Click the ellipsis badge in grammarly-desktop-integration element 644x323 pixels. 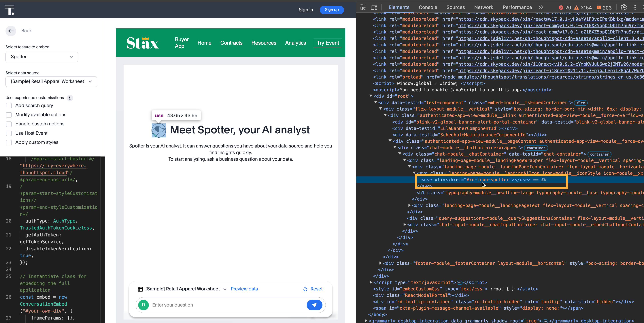point(545,321)
